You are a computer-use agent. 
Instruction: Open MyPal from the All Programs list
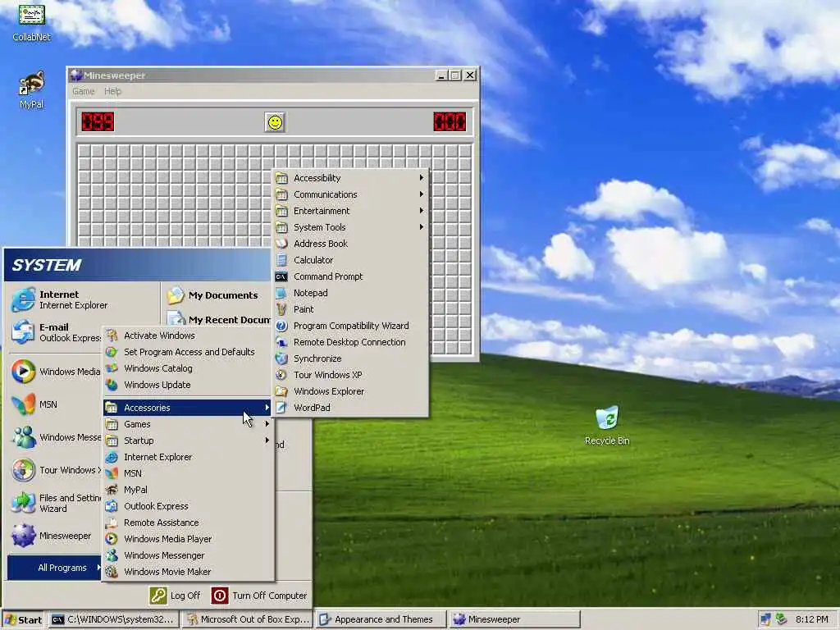pos(188,490)
